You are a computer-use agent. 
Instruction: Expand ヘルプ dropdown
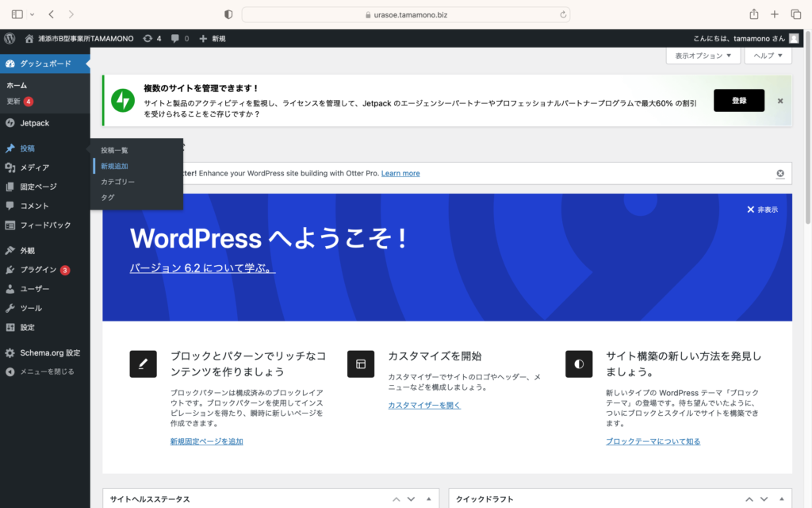click(x=768, y=56)
